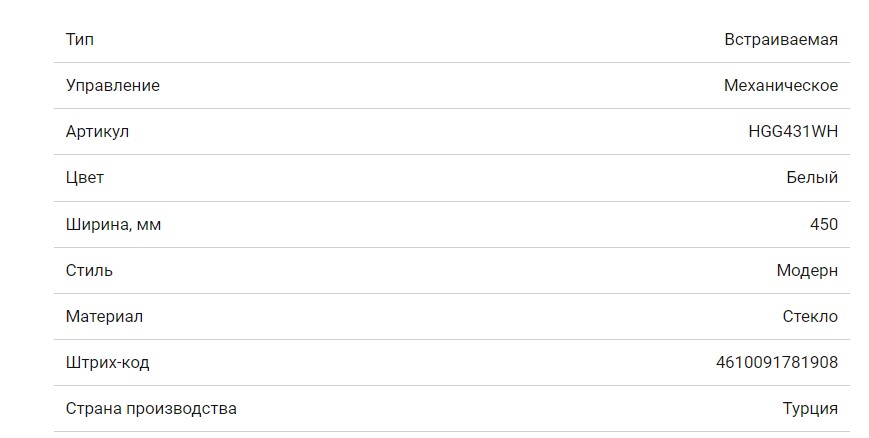Select the Турция country value
Viewport: 869px width, 438px height.
[810, 408]
